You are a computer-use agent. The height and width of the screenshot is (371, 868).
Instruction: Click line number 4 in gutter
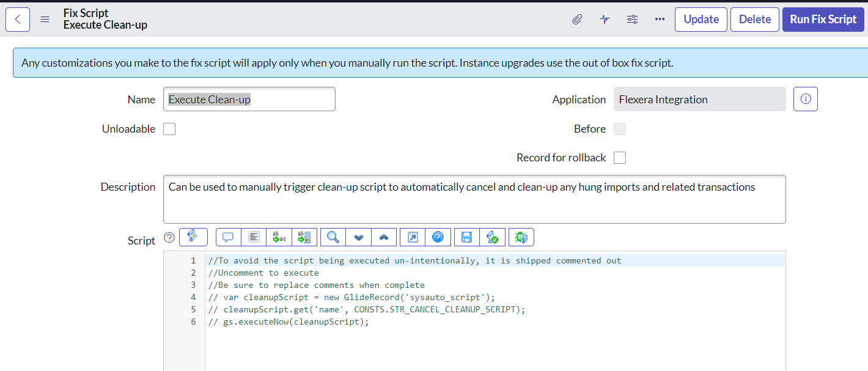click(x=193, y=297)
